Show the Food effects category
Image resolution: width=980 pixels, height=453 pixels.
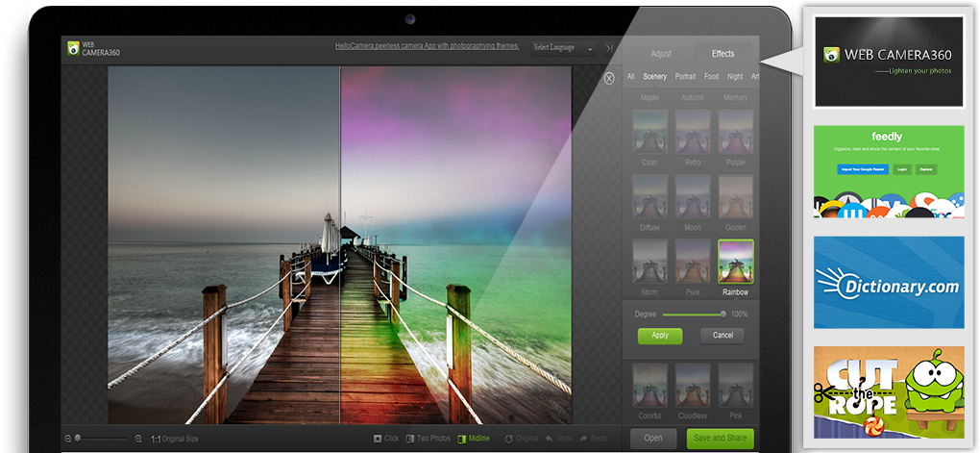(711, 76)
